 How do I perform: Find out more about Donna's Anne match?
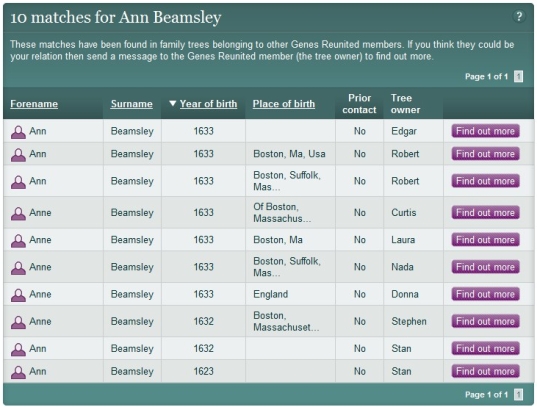(485, 294)
